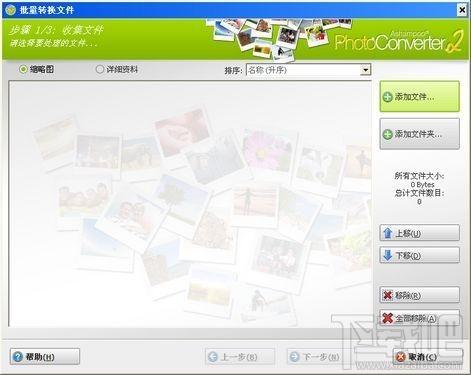Click the 添加文件 (Add files) button

click(419, 96)
